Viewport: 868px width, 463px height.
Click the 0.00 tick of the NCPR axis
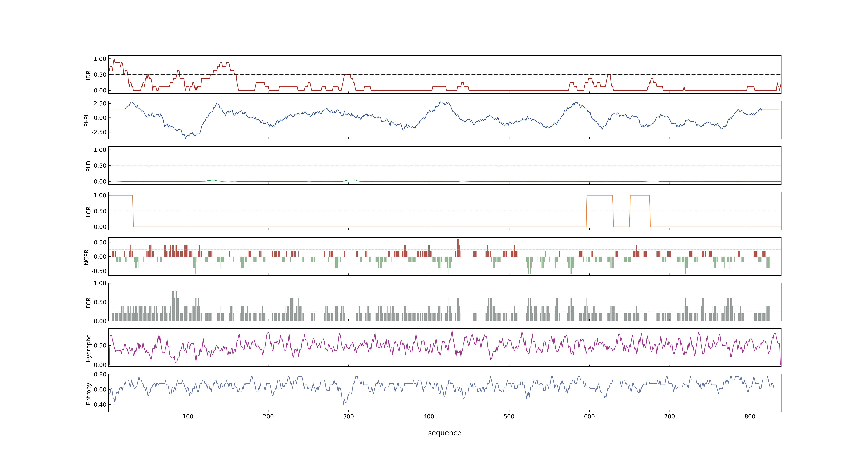tap(100, 257)
